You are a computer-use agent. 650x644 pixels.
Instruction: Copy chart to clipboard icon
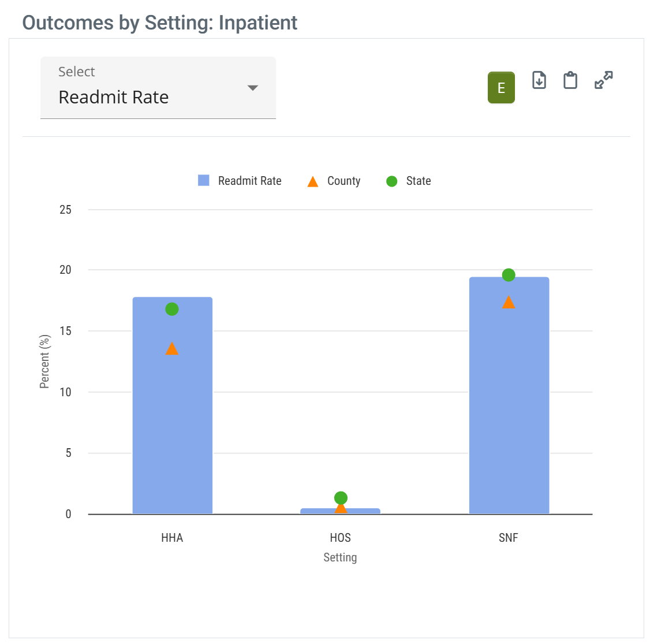[570, 80]
